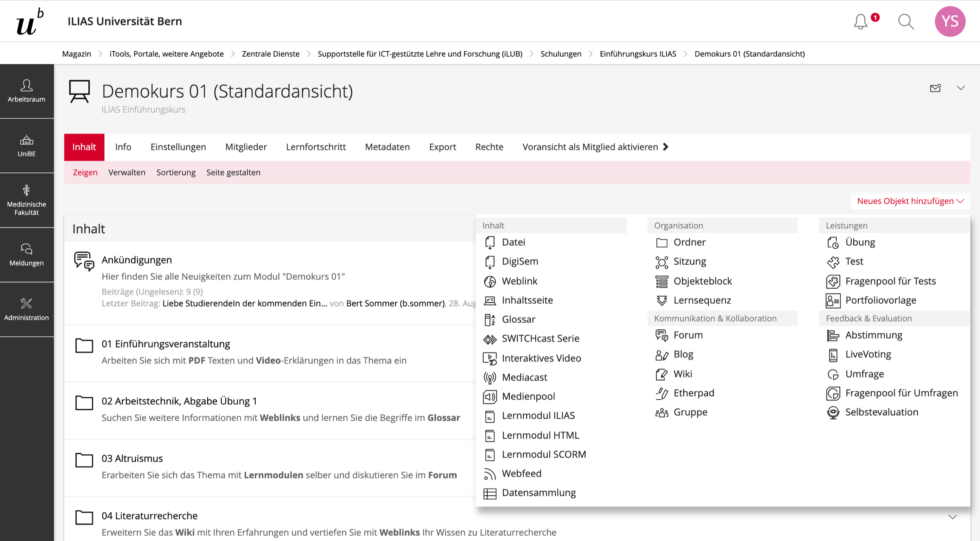The width and height of the screenshot is (980, 541).
Task: Select Etherpad from Kommunikation list
Action: coord(693,393)
